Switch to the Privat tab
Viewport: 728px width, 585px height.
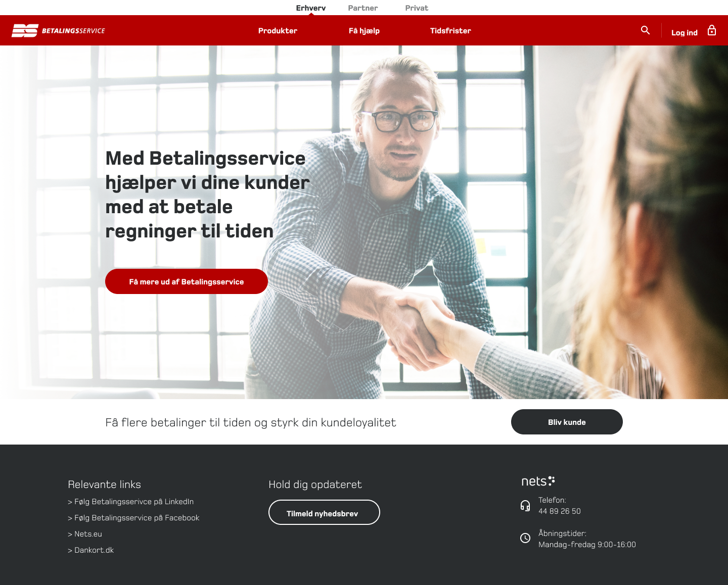point(417,8)
